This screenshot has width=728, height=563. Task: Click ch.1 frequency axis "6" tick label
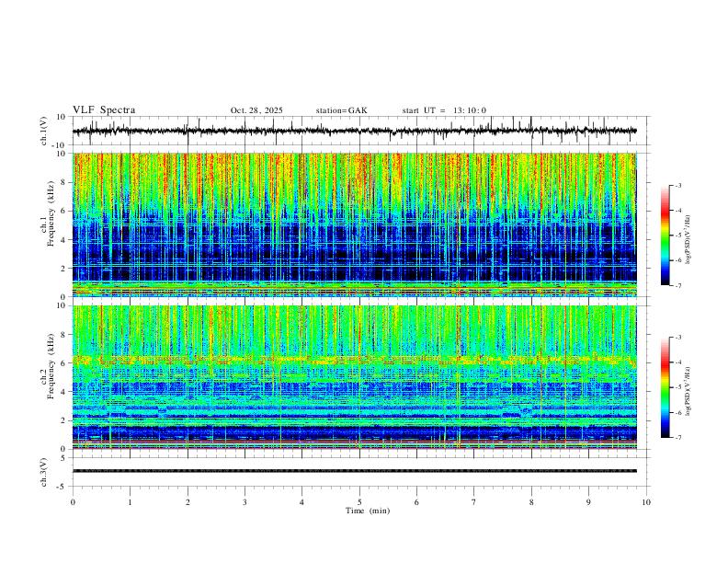pos(63,211)
